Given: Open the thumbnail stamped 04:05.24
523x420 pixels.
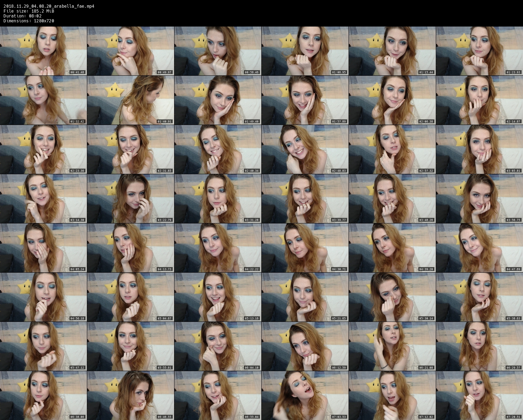Looking at the screenshot, I should coord(43,248).
